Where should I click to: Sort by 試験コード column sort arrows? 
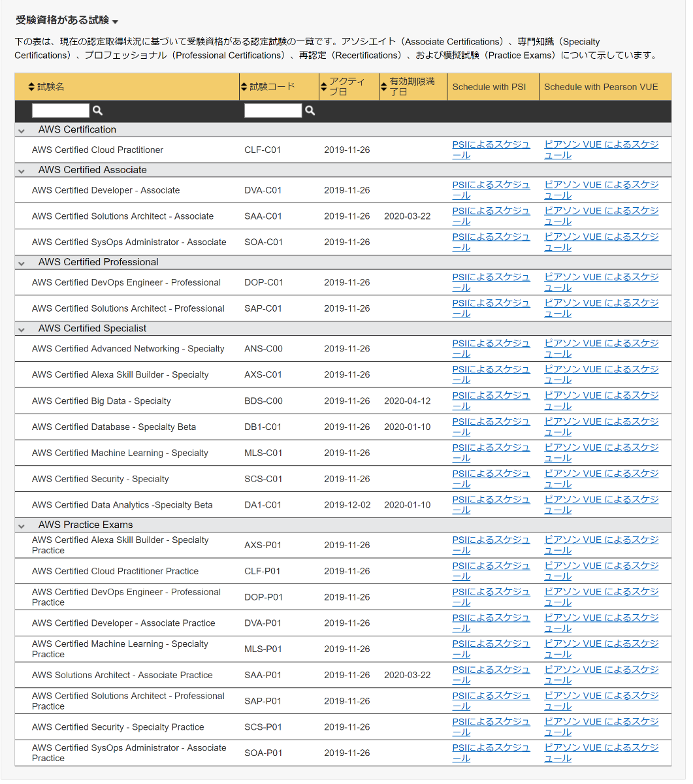click(244, 87)
